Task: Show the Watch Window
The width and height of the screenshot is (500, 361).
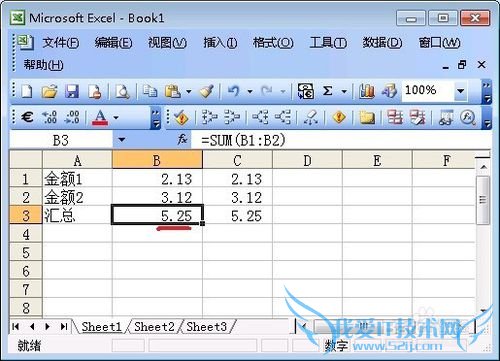Action: point(445,117)
